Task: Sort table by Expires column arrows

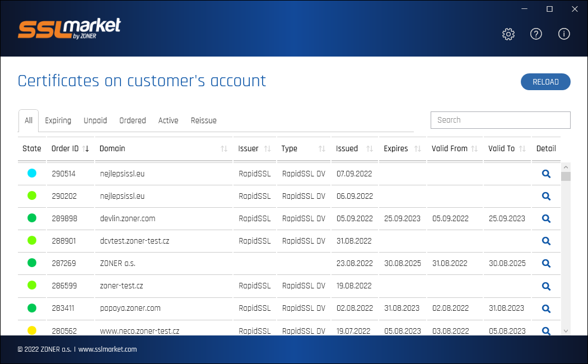Action: point(418,149)
